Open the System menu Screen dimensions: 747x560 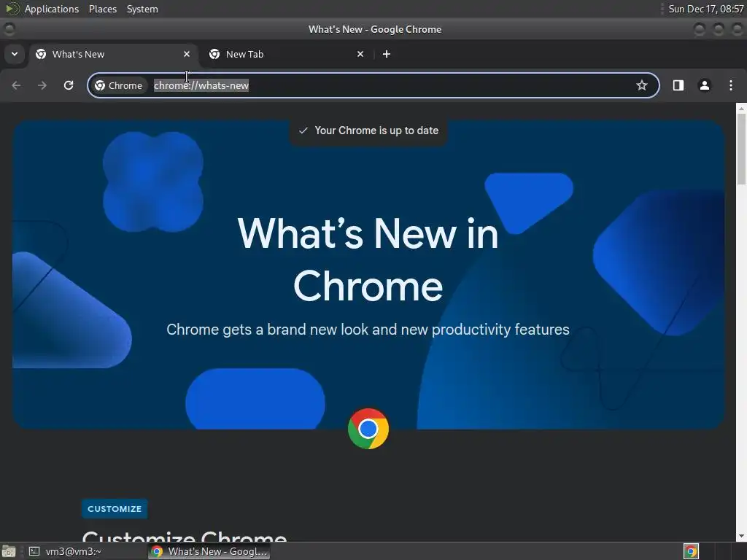pos(142,9)
